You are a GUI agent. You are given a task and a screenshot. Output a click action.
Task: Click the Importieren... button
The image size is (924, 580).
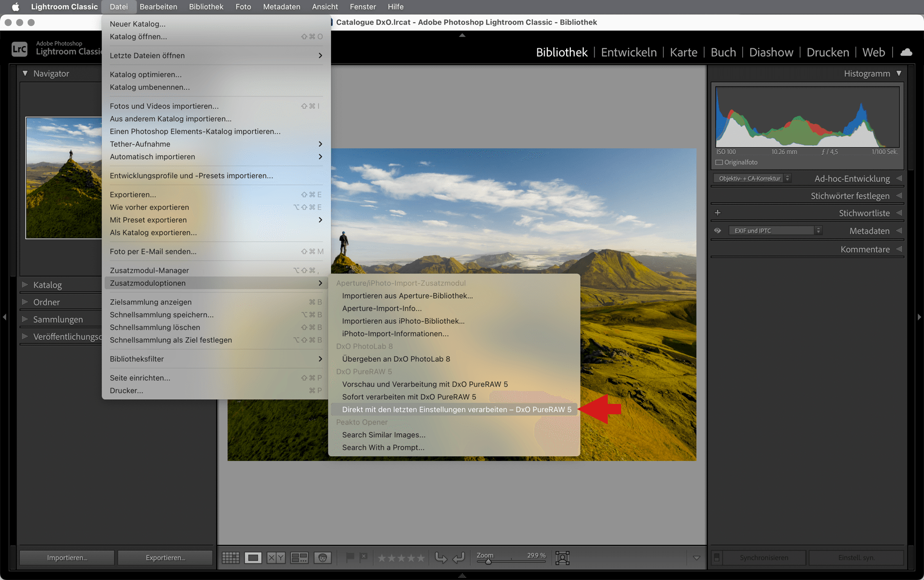[67, 558]
